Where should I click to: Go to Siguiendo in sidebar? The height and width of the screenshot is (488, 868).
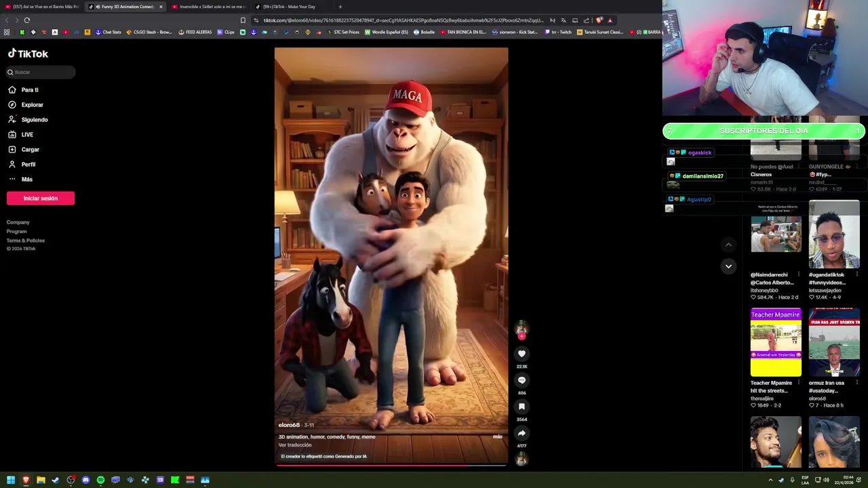click(34, 119)
